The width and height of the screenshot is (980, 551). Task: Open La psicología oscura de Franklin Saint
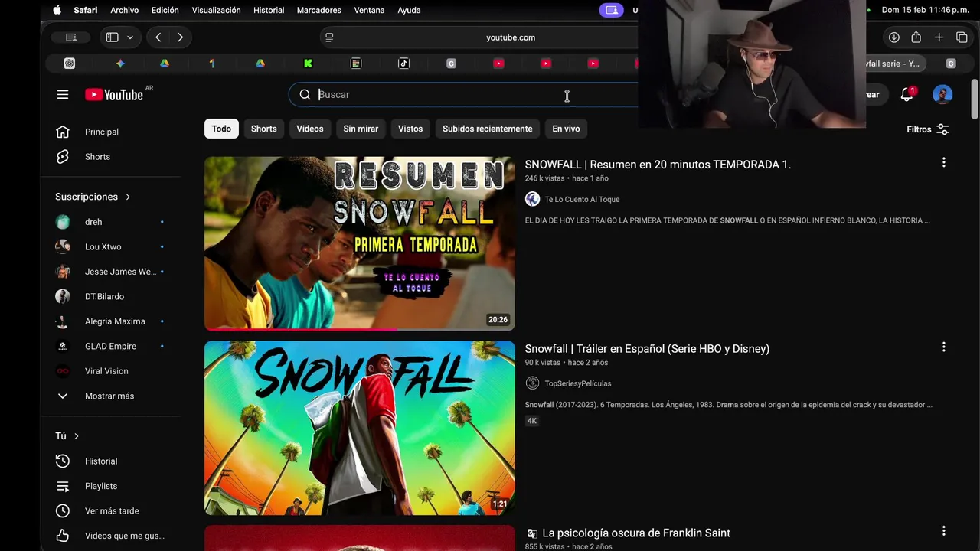[x=635, y=533]
